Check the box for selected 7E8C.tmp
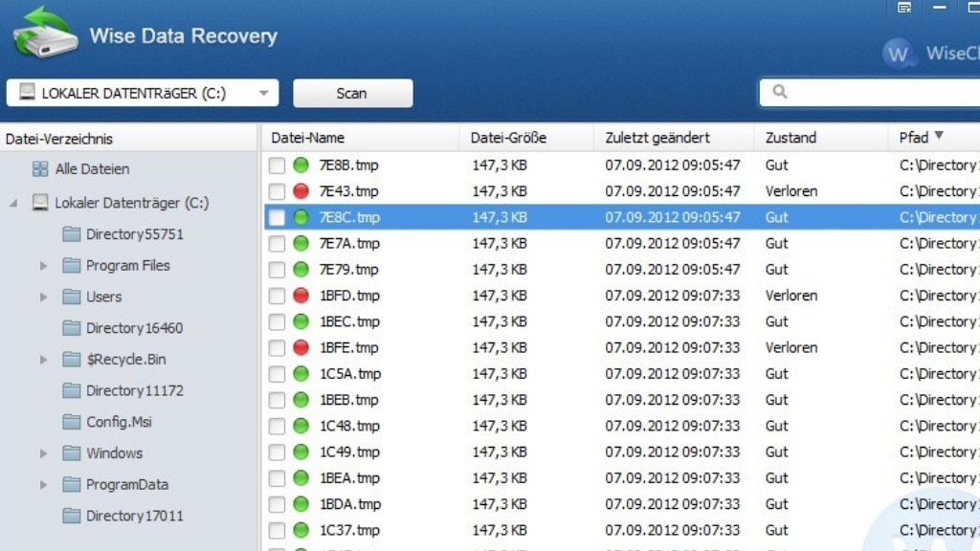Viewport: 980px width, 551px height. [277, 217]
